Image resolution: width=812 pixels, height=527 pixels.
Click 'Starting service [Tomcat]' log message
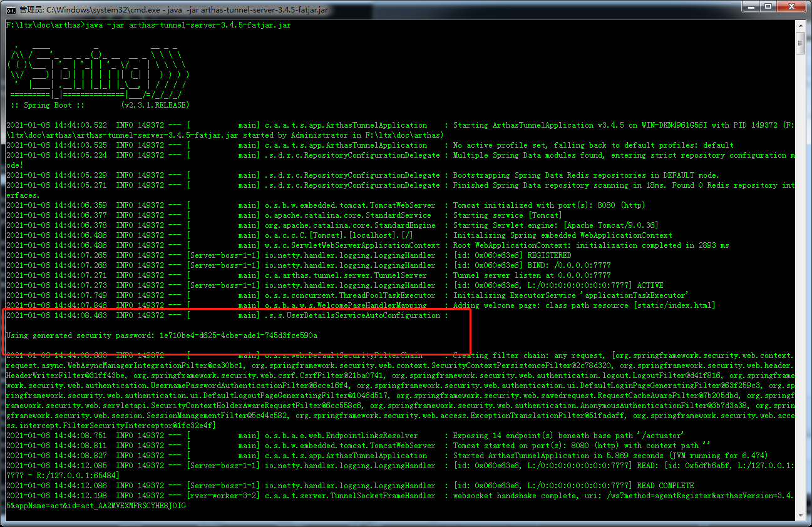pos(508,215)
